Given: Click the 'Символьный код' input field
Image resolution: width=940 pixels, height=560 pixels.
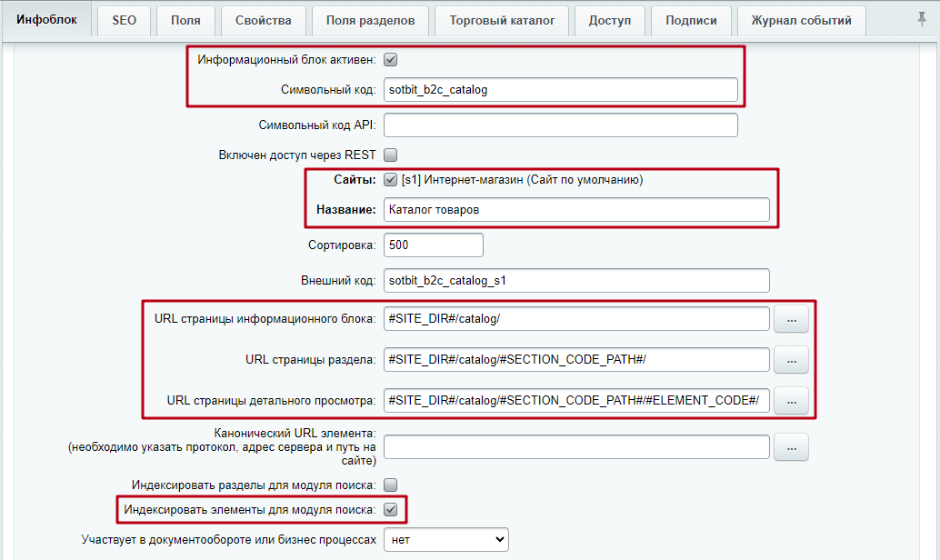Looking at the screenshot, I should 560,89.
